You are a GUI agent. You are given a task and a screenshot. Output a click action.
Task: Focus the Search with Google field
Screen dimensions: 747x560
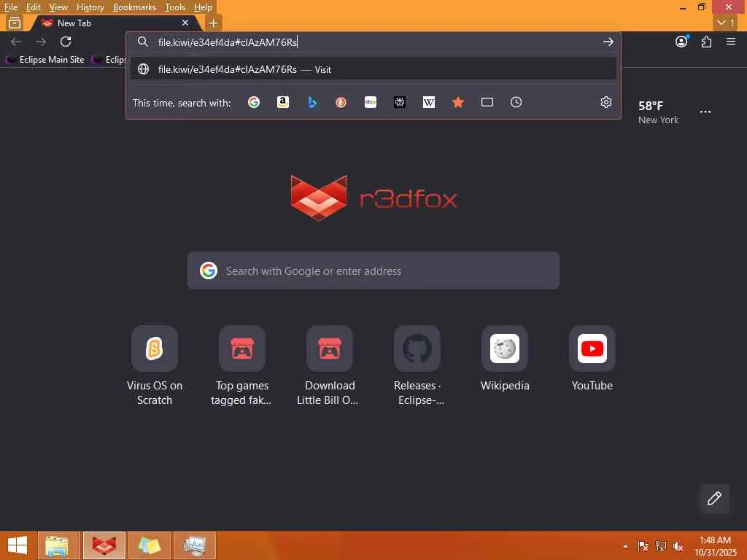[373, 271]
